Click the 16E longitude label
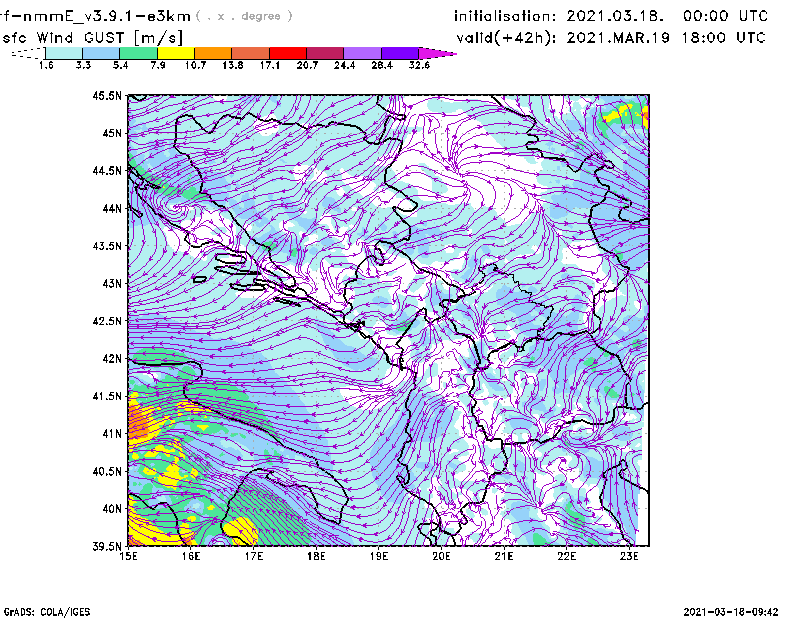800x618 pixels. (x=191, y=556)
